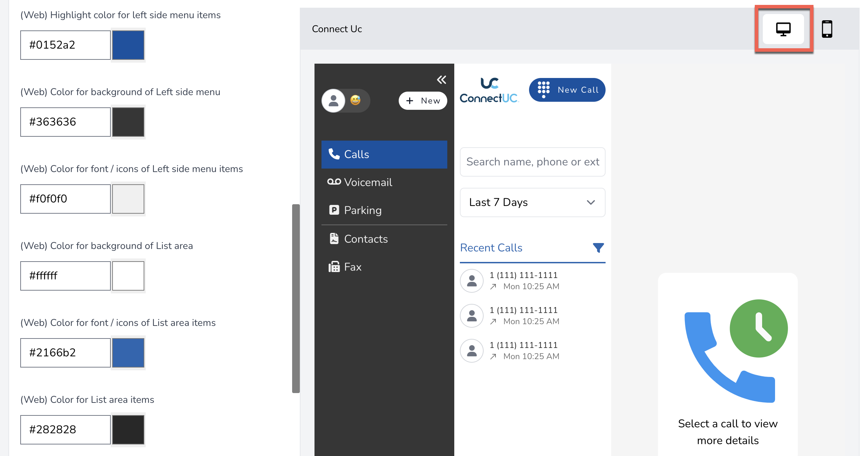Switch to desktop preview mode

[x=783, y=29]
